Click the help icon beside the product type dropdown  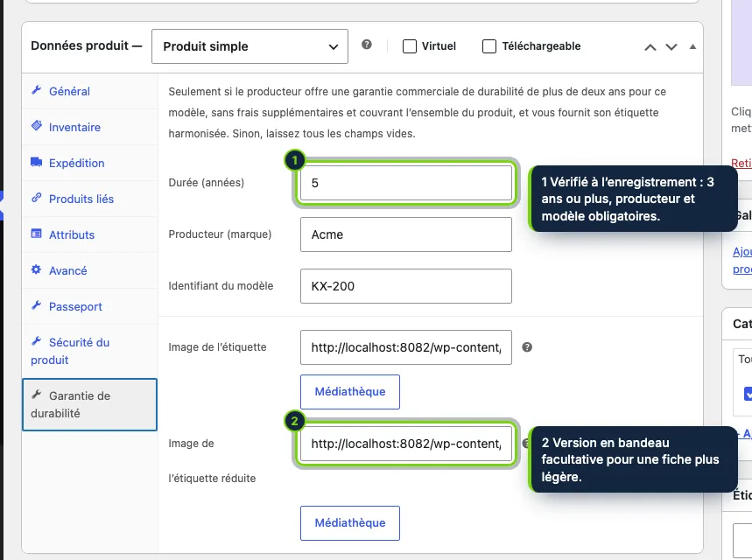tap(367, 45)
